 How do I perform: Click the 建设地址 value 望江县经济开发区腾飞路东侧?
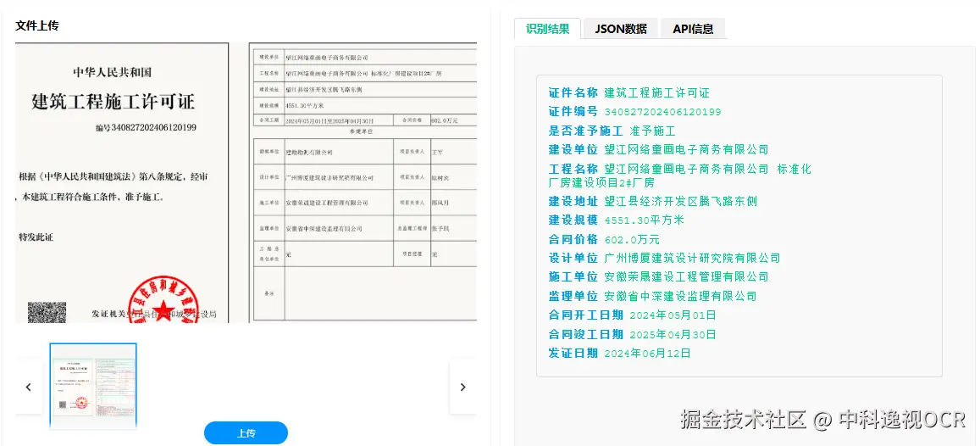[681, 202]
